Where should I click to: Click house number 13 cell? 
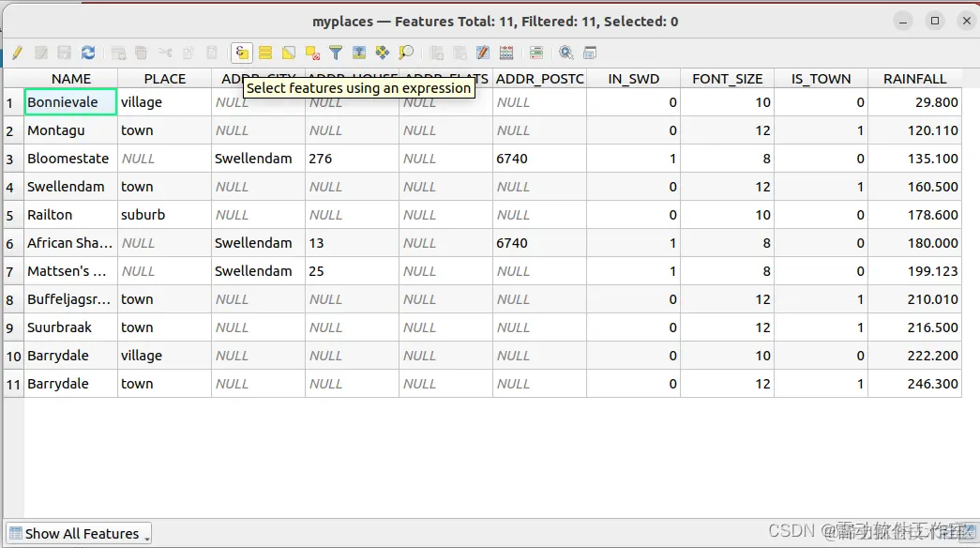tap(352, 243)
